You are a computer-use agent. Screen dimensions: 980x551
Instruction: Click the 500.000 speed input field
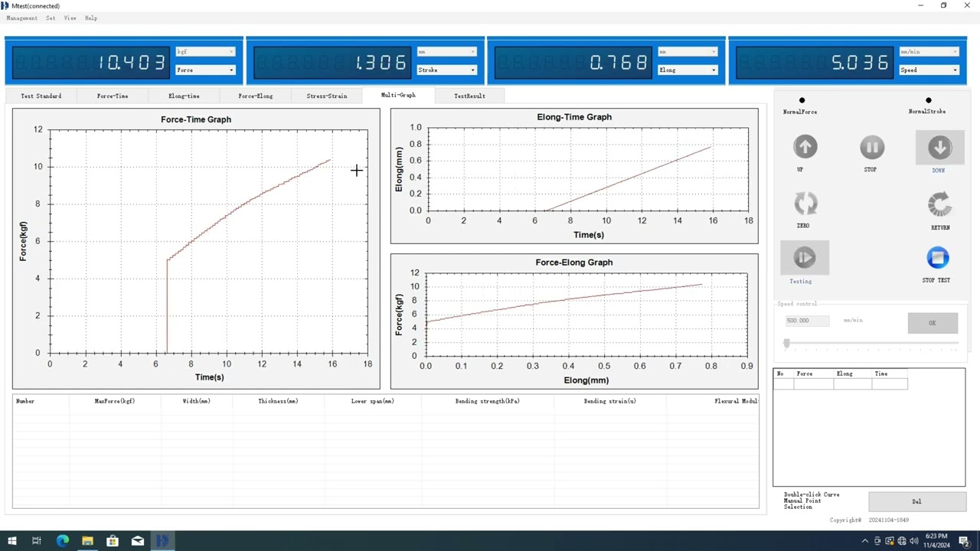tap(807, 321)
